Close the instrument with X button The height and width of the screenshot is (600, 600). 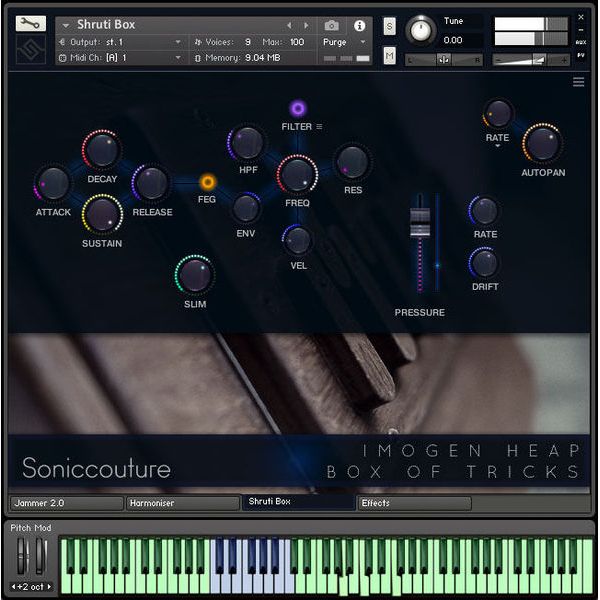580,17
